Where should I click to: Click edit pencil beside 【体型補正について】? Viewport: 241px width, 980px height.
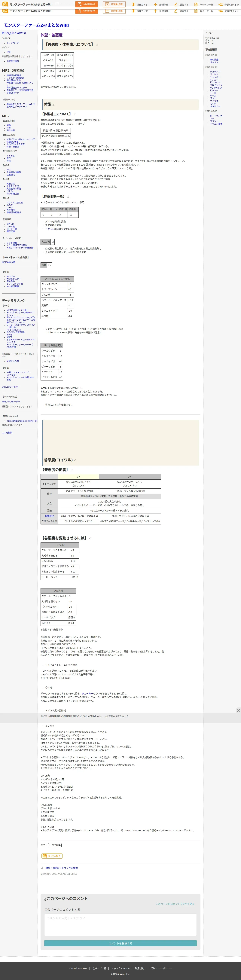click(x=75, y=114)
